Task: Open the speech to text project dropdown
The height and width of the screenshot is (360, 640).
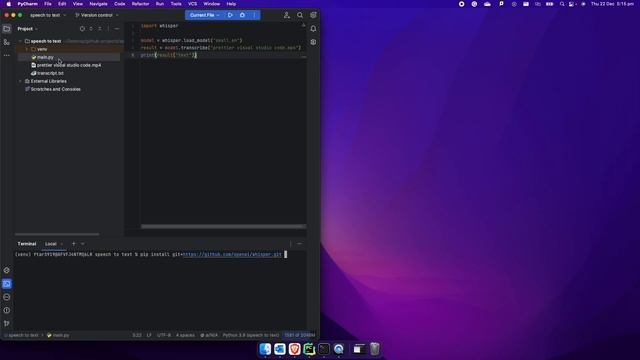Action: [48, 15]
